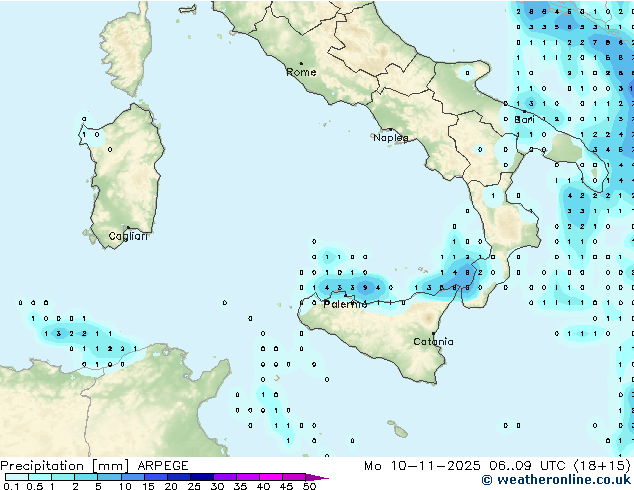
Task: Pick the 5–10 mm legend color
Action: (x=109, y=477)
